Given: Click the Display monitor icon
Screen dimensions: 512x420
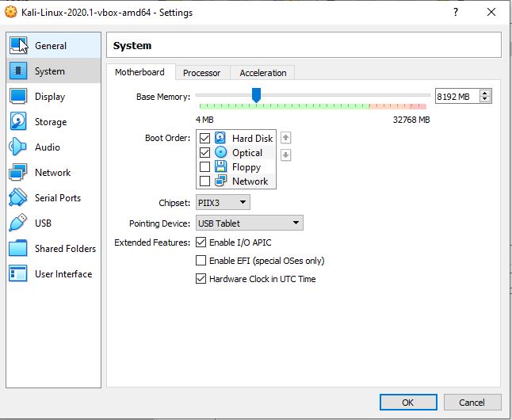Looking at the screenshot, I should pyautogui.click(x=18, y=97).
